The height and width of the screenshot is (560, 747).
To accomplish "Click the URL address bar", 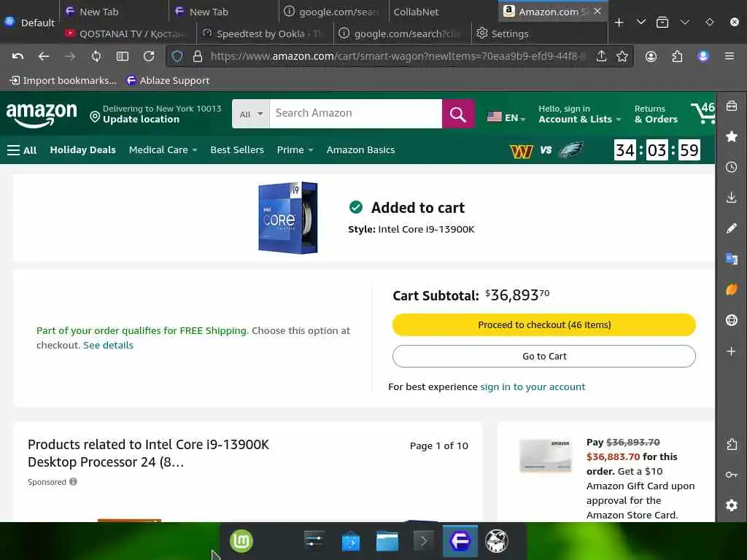I will (398, 56).
